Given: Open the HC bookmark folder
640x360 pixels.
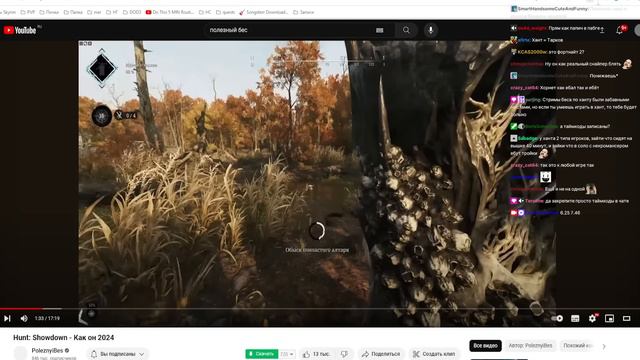Looking at the screenshot, I should click(205, 12).
